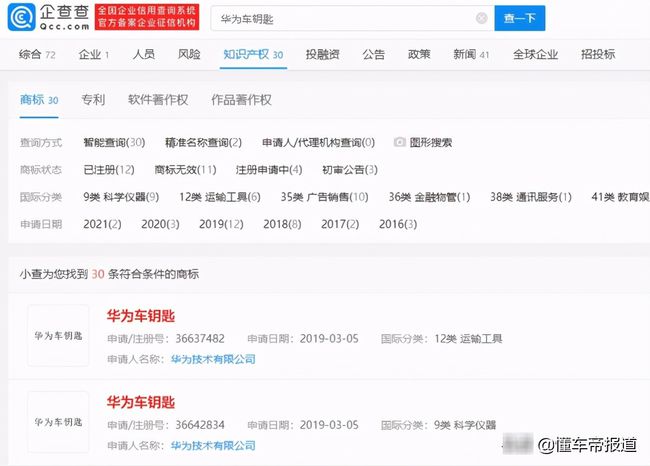Select the camera icon for 图形搜索

[x=400, y=142]
